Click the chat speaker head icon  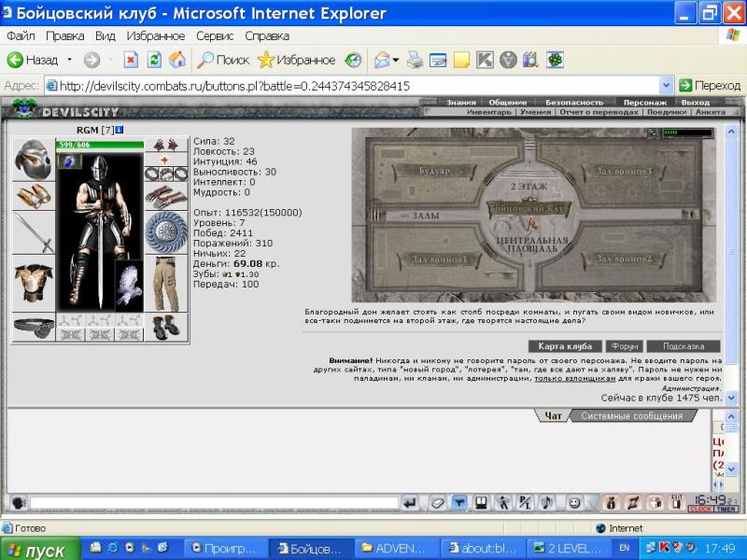tap(18, 502)
